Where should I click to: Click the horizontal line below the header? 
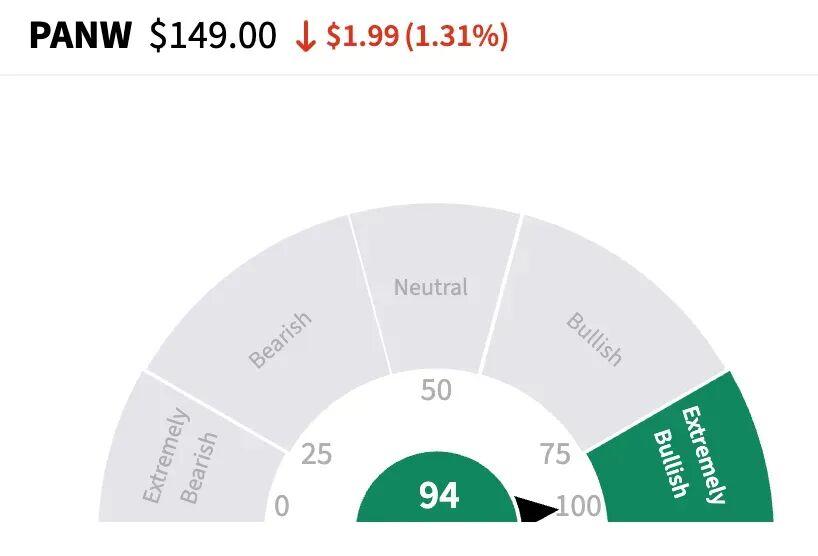click(409, 75)
